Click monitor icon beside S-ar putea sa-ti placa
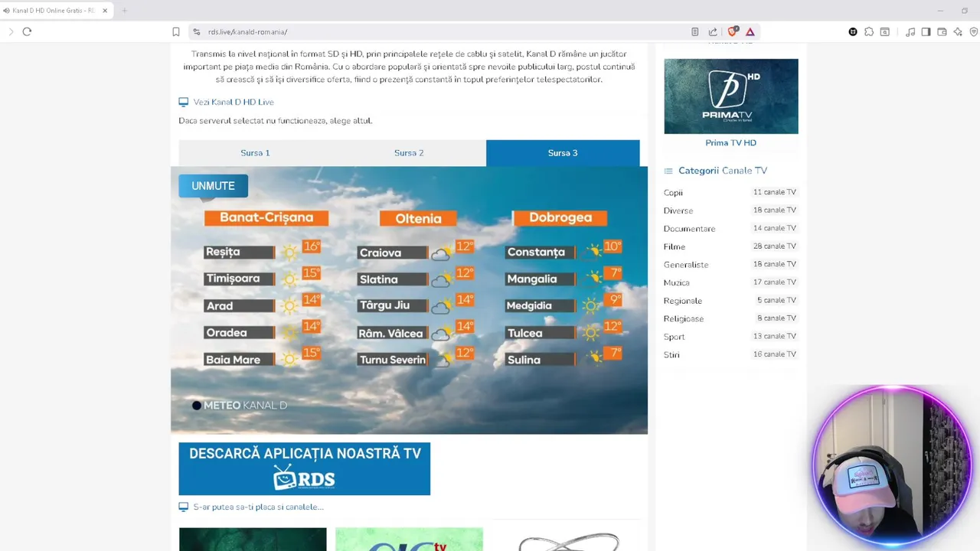This screenshot has width=980, height=551. (x=183, y=507)
